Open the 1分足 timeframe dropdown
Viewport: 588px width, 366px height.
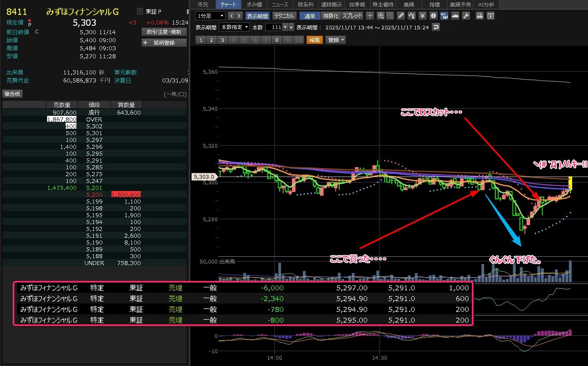(x=210, y=16)
